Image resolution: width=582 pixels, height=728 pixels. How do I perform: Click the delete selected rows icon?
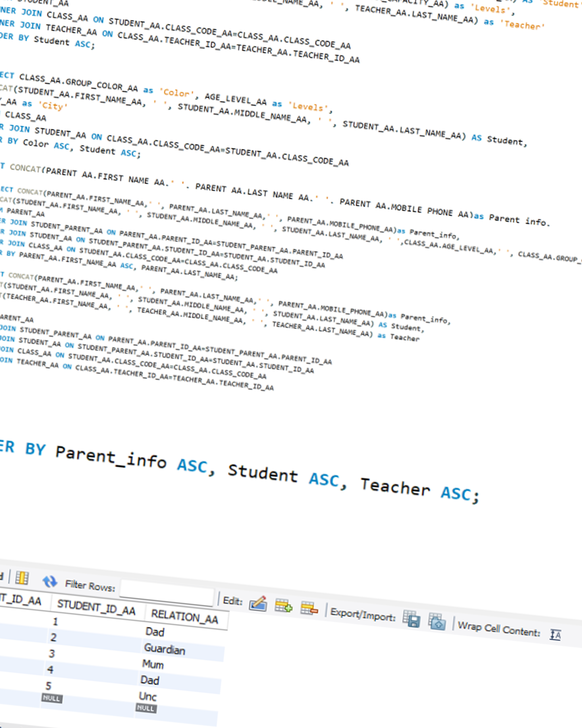coord(309,608)
